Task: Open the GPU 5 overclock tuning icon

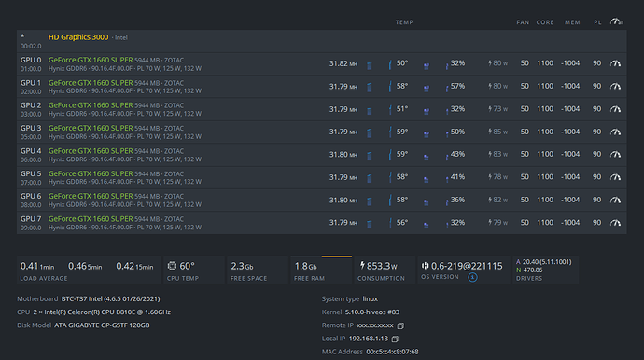Action: (615, 177)
